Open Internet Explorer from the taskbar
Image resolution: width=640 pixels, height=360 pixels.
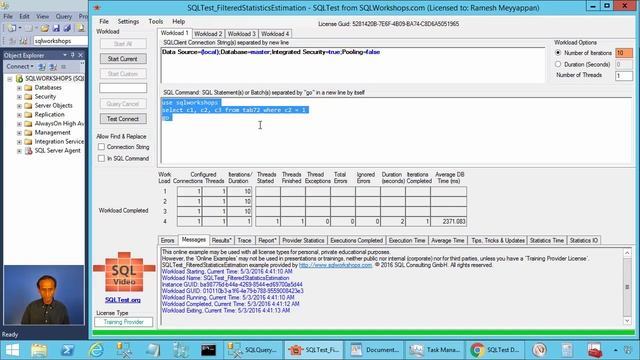[x=96, y=350]
